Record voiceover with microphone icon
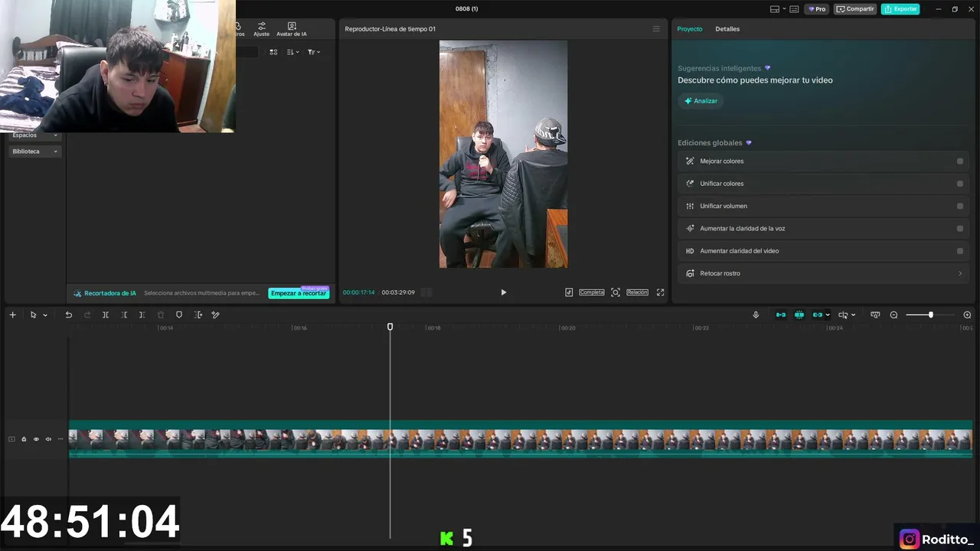The image size is (980, 551). point(756,315)
